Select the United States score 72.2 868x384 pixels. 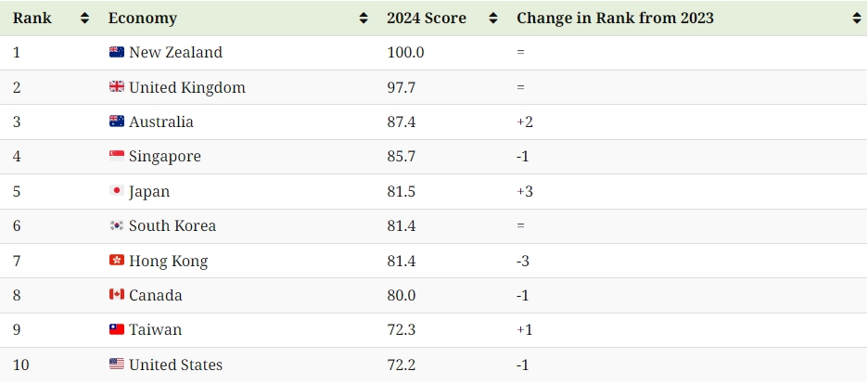[402, 365]
